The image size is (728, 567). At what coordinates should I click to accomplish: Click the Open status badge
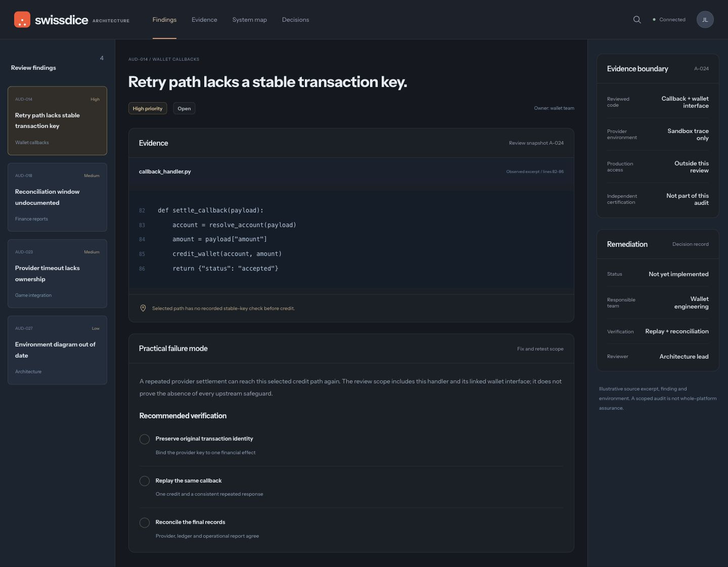pyautogui.click(x=184, y=108)
